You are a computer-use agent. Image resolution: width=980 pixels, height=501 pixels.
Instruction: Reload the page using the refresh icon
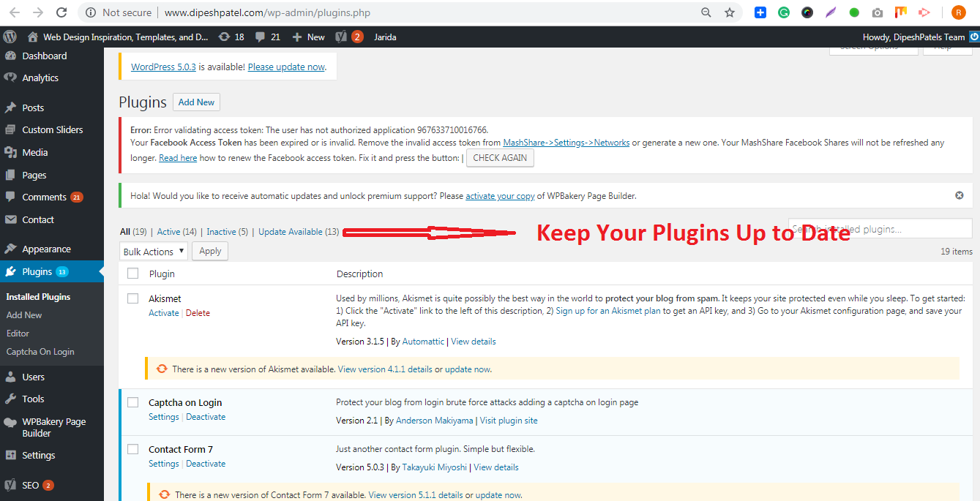(x=61, y=12)
